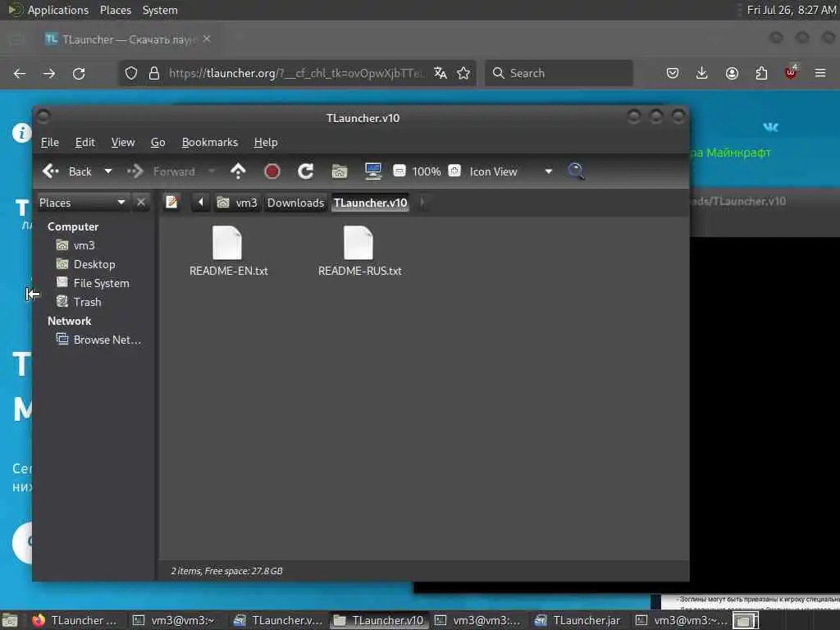840x630 pixels.
Task: Close the TLauncher Firefox tab
Action: click(x=207, y=39)
